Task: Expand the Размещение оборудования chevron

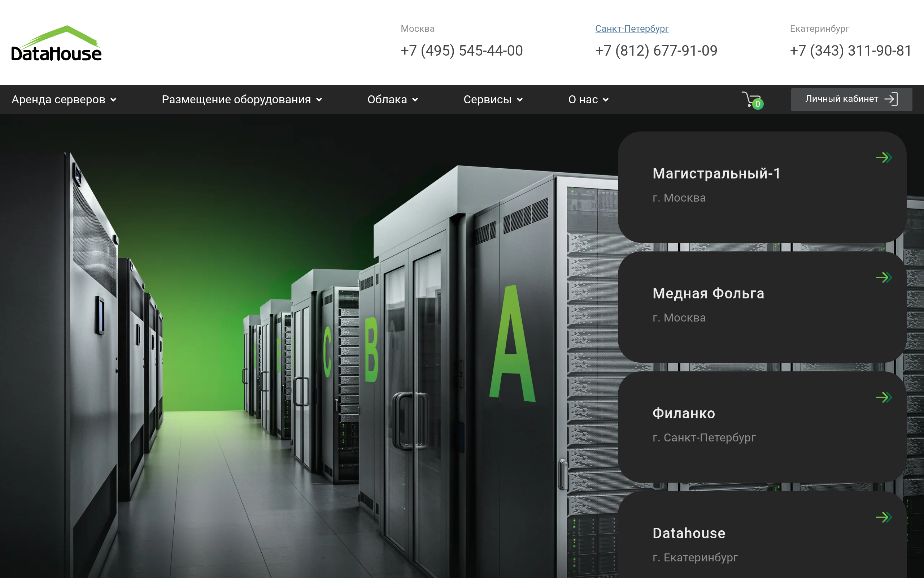Action: pos(319,100)
